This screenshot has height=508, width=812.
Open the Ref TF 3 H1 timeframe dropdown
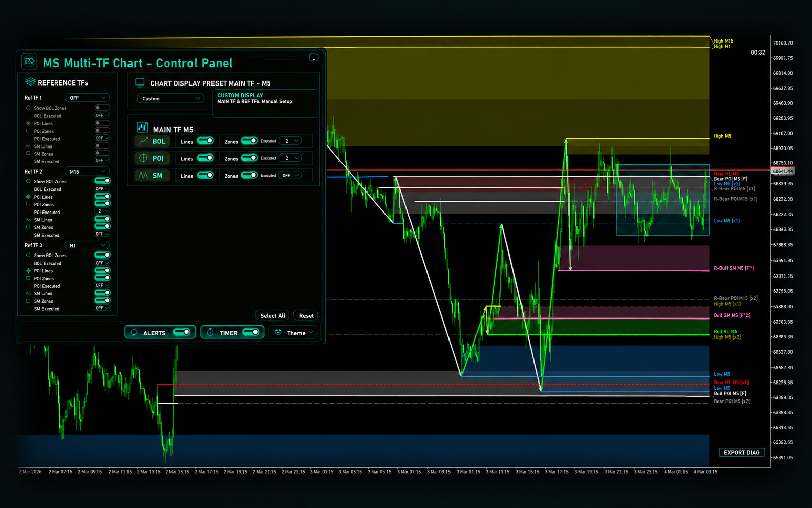[87, 245]
